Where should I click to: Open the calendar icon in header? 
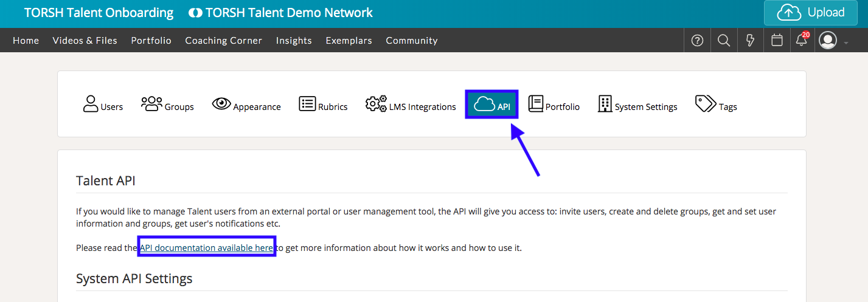(x=777, y=41)
